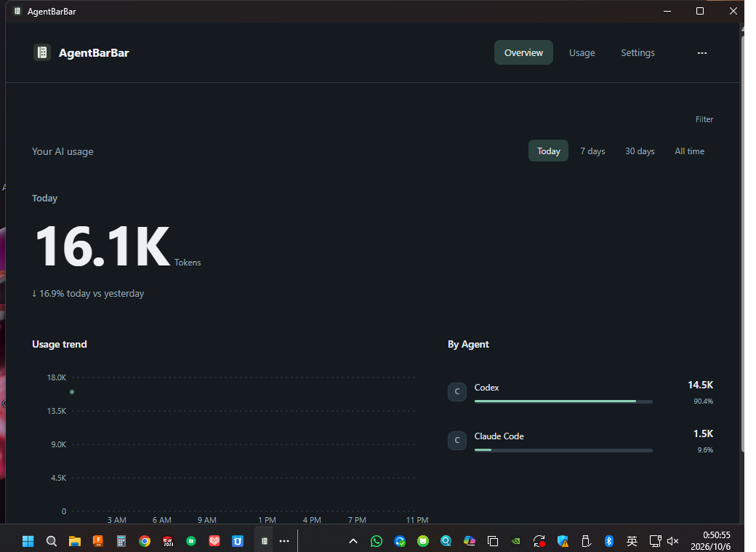Open the blue U app taskbar icon
Screen dimensions: 756x552
tap(238, 541)
